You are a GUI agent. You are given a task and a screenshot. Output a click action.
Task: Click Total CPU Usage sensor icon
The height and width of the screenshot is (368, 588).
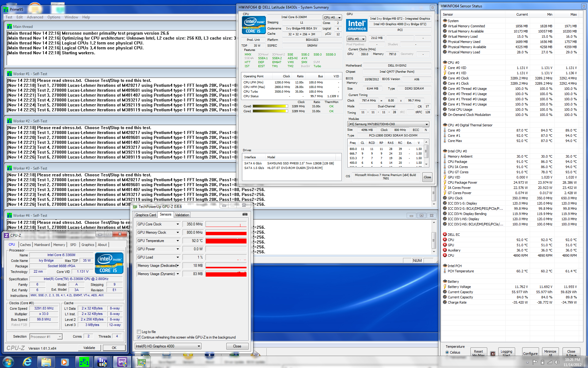[x=445, y=109]
